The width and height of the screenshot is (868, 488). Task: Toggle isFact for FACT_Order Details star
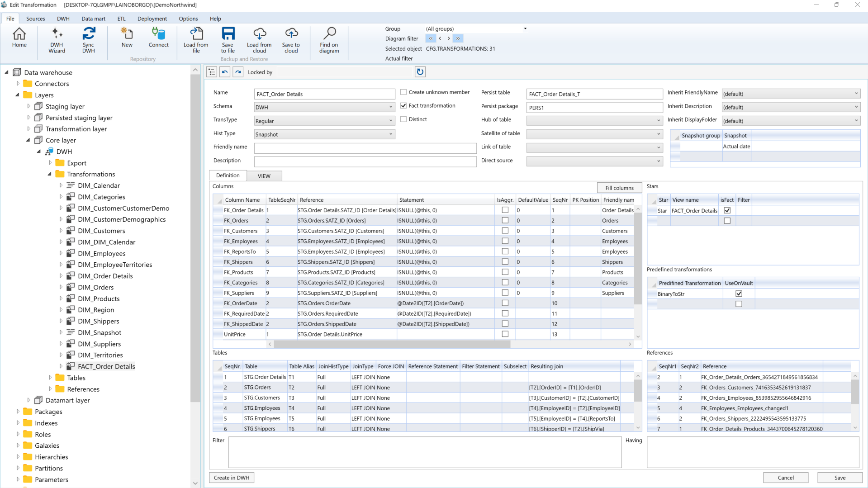(x=727, y=210)
